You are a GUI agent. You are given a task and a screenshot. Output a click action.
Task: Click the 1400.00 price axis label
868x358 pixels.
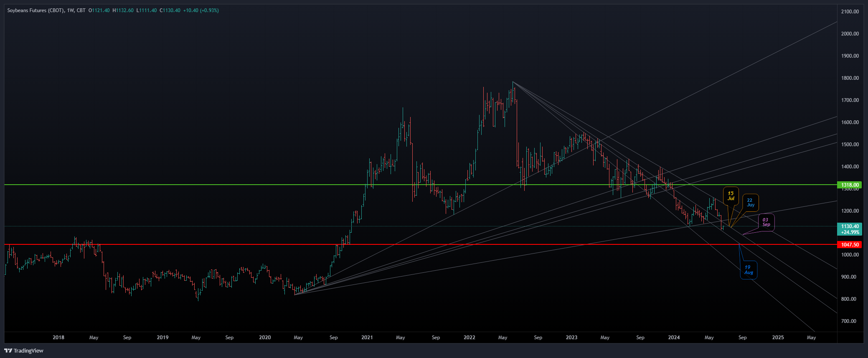(x=850, y=167)
